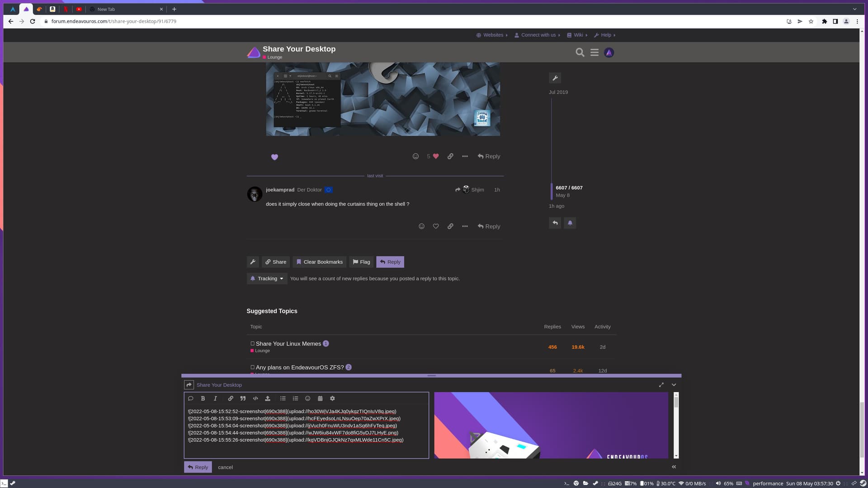Click the Lounge category under the title
This screenshot has height=488, width=868.
point(273,57)
